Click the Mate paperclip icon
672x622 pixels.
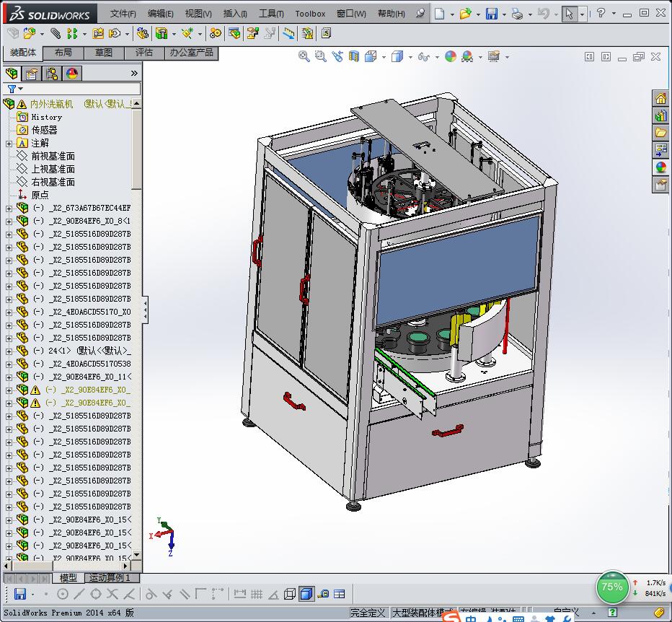[x=56, y=33]
